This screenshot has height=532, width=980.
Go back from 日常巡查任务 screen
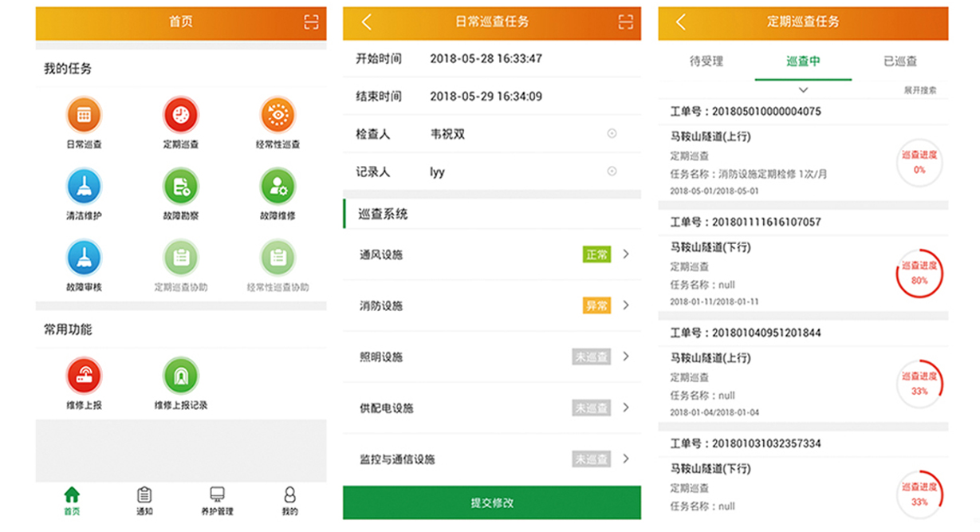pyautogui.click(x=367, y=22)
